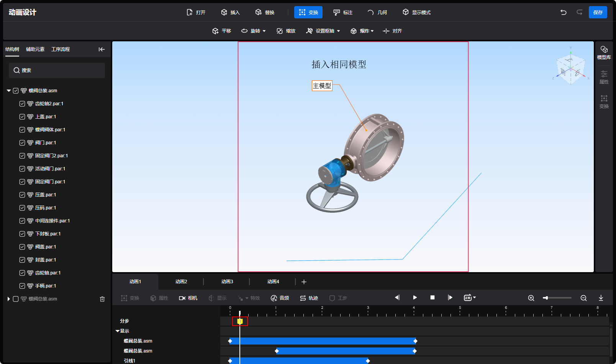616x364 pixels.
Task: Click the 相机 camera tool in timeline
Action: (188, 298)
